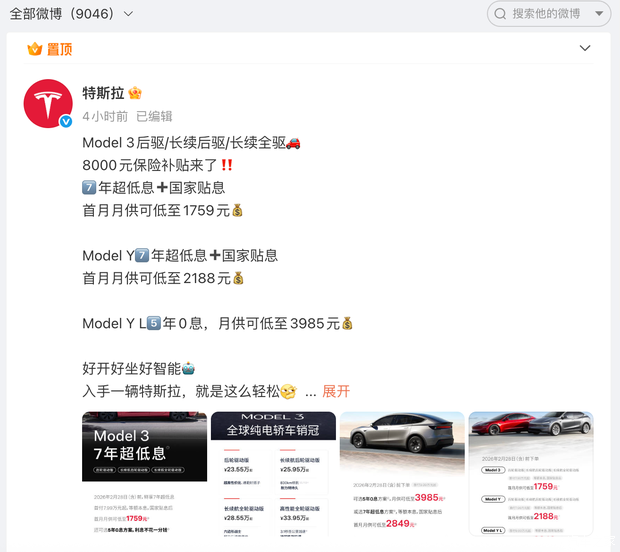The height and width of the screenshot is (552, 620).
Task: Click the money bag emoji after 1759元
Action: click(237, 211)
